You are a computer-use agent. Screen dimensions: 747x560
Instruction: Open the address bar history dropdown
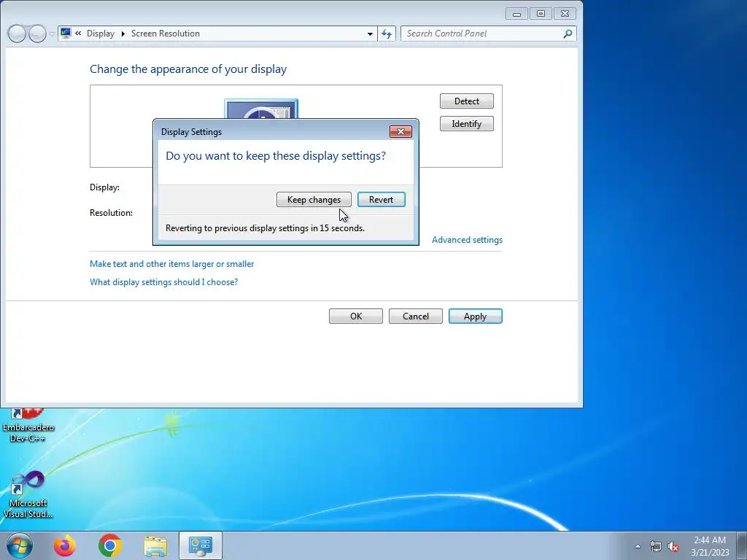tap(370, 34)
